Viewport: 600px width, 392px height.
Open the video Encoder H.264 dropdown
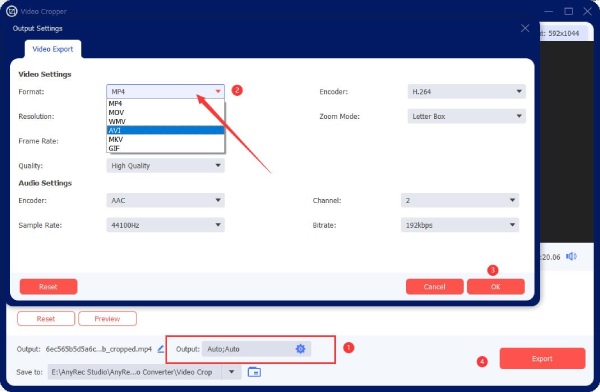pyautogui.click(x=466, y=91)
